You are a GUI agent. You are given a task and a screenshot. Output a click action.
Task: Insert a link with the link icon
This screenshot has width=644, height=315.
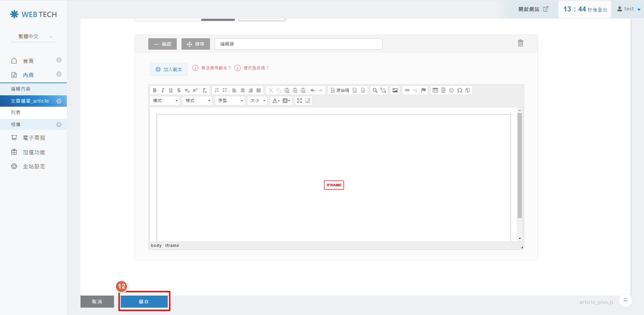(407, 90)
